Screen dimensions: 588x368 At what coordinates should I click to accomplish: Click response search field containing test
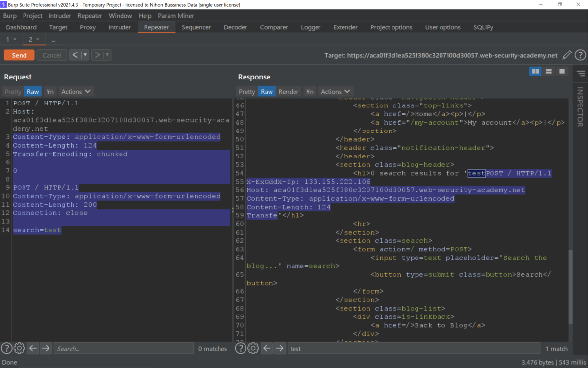(x=414, y=349)
